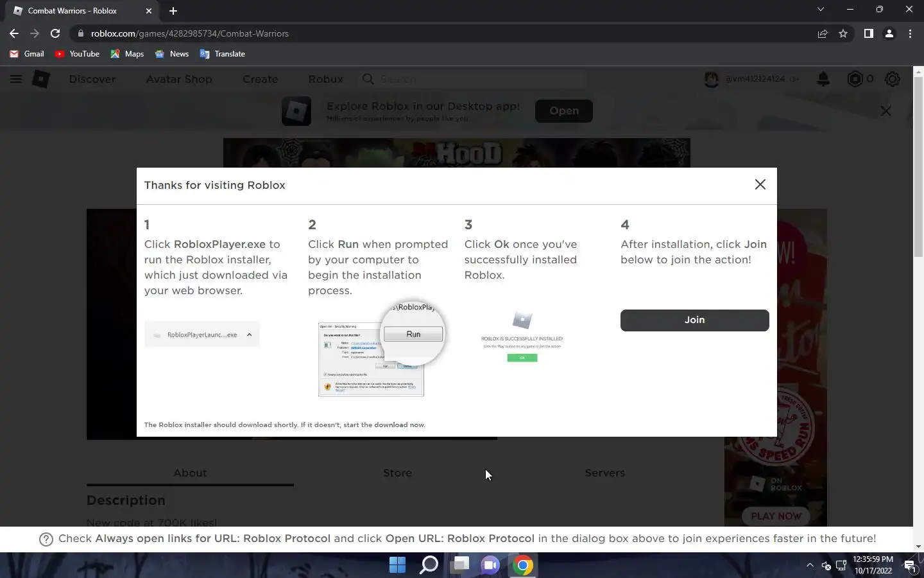
Task: Reload the Combat Warriors page
Action: click(x=55, y=33)
